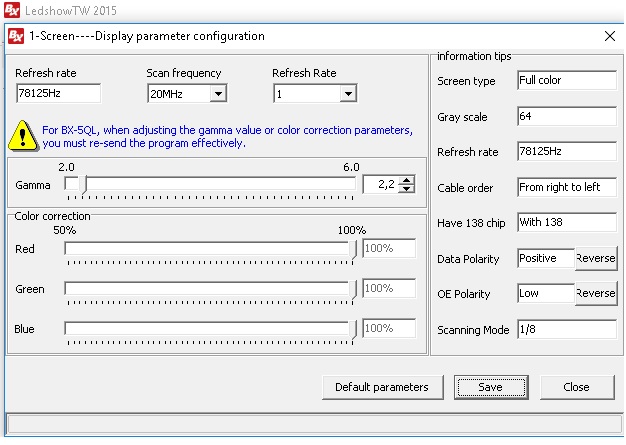626x445 pixels.
Task: Click the Scan frequency label
Action: coord(184,73)
